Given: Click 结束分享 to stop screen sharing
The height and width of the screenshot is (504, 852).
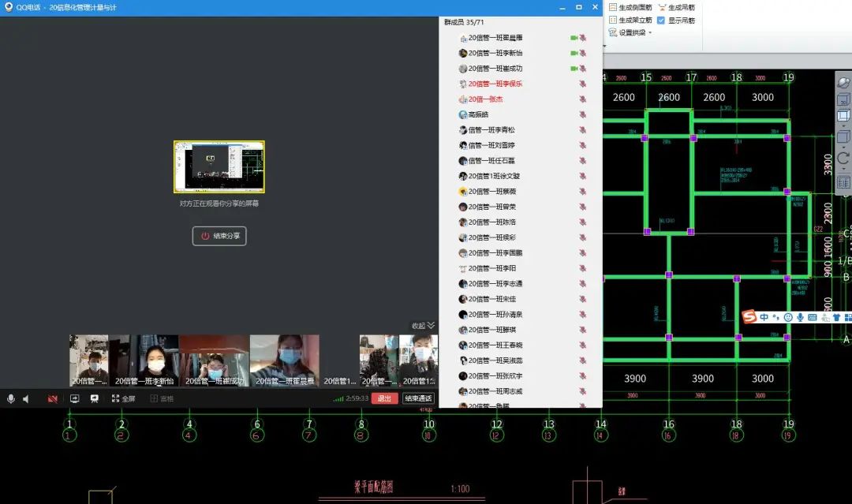Looking at the screenshot, I should click(x=219, y=236).
